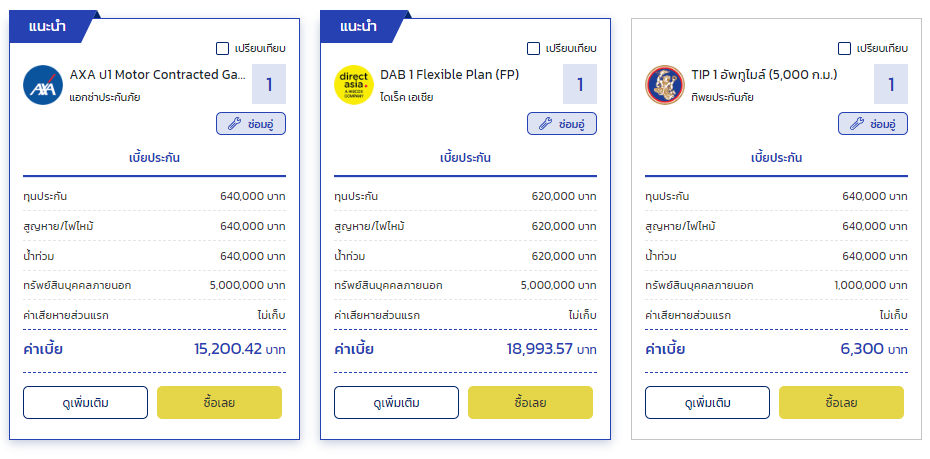Click the AXA insurance company logo
Image resolution: width=930 pixels, height=459 pixels.
[x=43, y=85]
